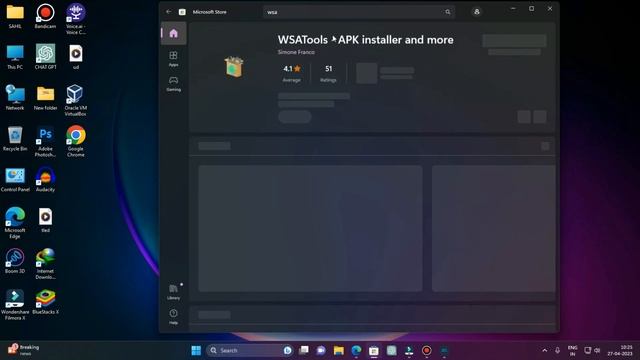Select the "tled" media file on the desktop

(45, 220)
